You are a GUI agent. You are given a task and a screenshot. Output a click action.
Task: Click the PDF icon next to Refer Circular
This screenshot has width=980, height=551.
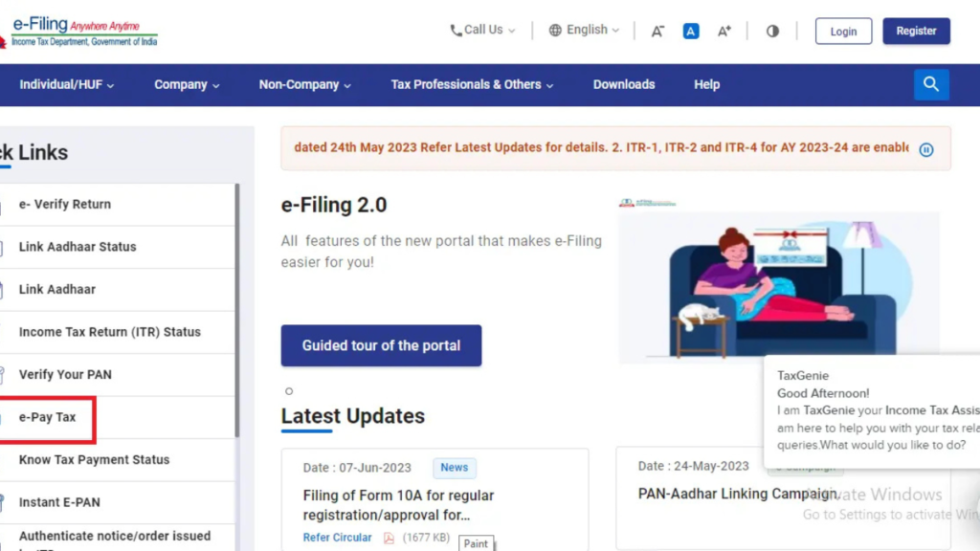(389, 538)
